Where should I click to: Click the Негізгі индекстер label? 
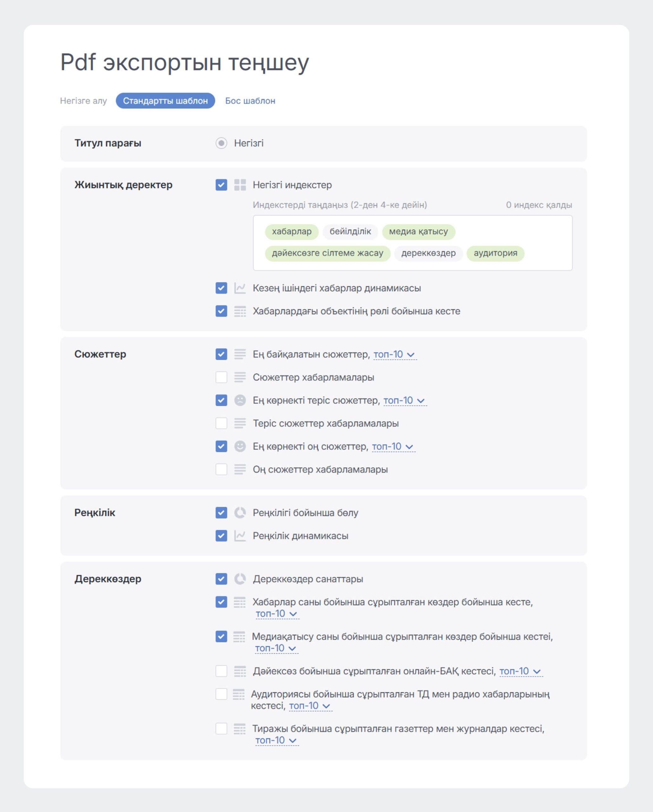[293, 185]
